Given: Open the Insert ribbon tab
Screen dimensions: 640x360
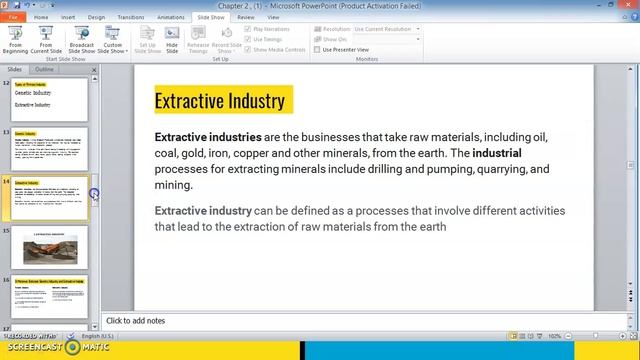Looking at the screenshot, I should pyautogui.click(x=68, y=17).
